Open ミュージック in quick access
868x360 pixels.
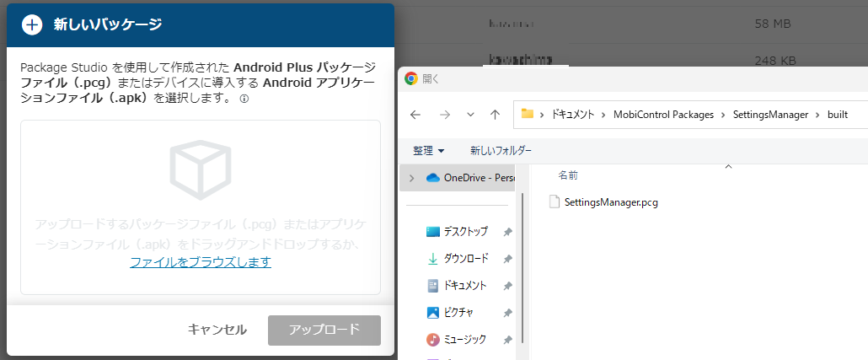465,339
